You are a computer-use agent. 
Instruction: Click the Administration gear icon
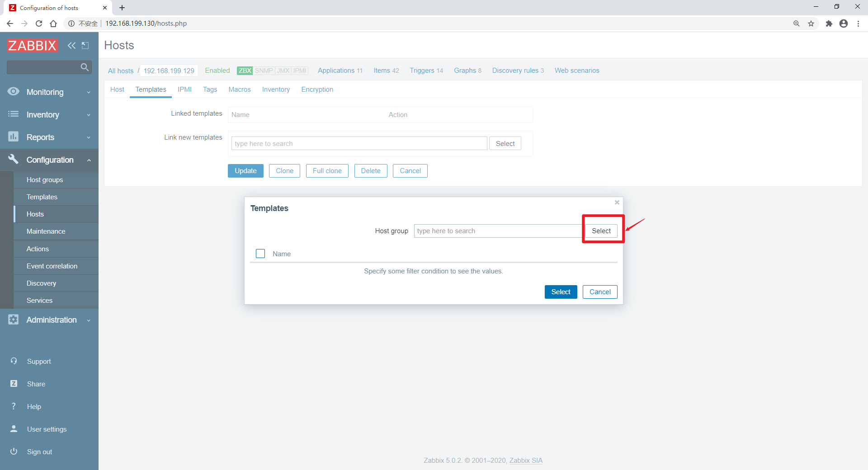click(14, 320)
